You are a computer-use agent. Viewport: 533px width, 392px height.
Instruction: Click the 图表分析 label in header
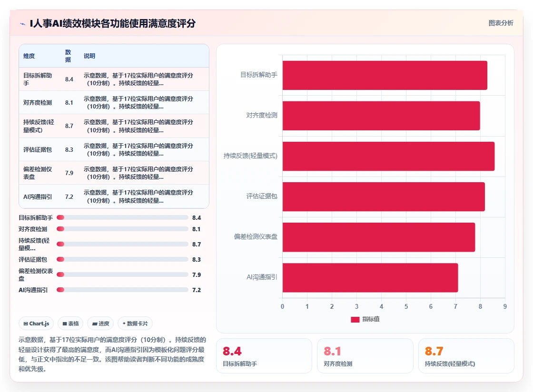501,23
